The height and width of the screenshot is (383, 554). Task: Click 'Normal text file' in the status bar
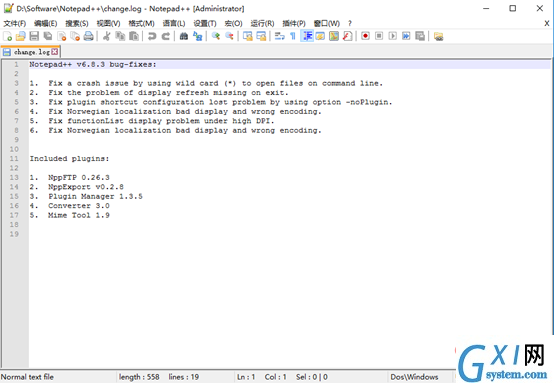(x=28, y=377)
